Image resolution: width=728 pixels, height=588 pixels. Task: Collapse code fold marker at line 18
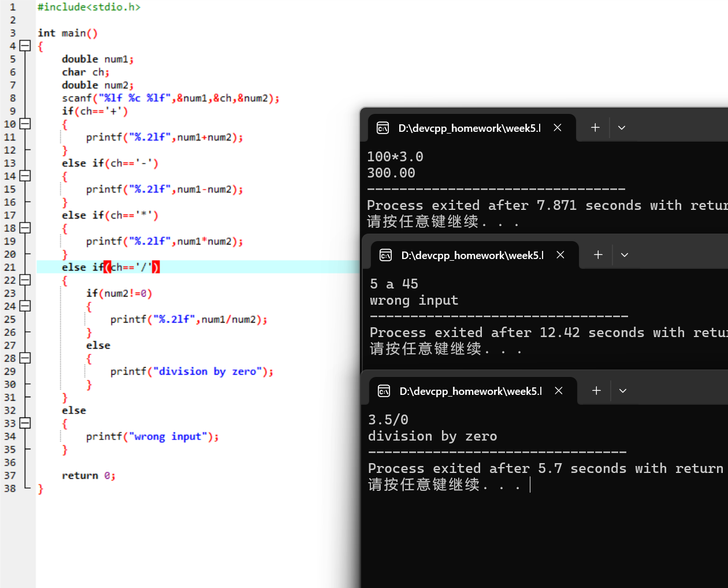click(25, 228)
